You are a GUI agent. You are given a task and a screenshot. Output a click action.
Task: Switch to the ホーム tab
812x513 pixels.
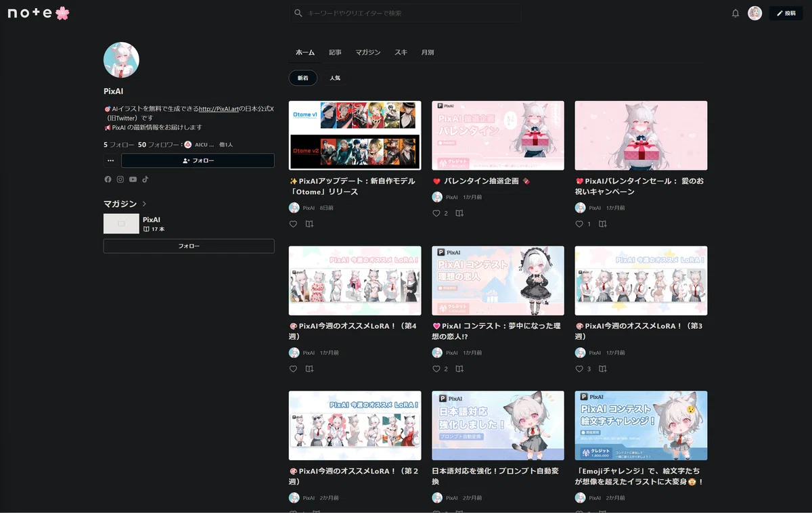pyautogui.click(x=305, y=52)
